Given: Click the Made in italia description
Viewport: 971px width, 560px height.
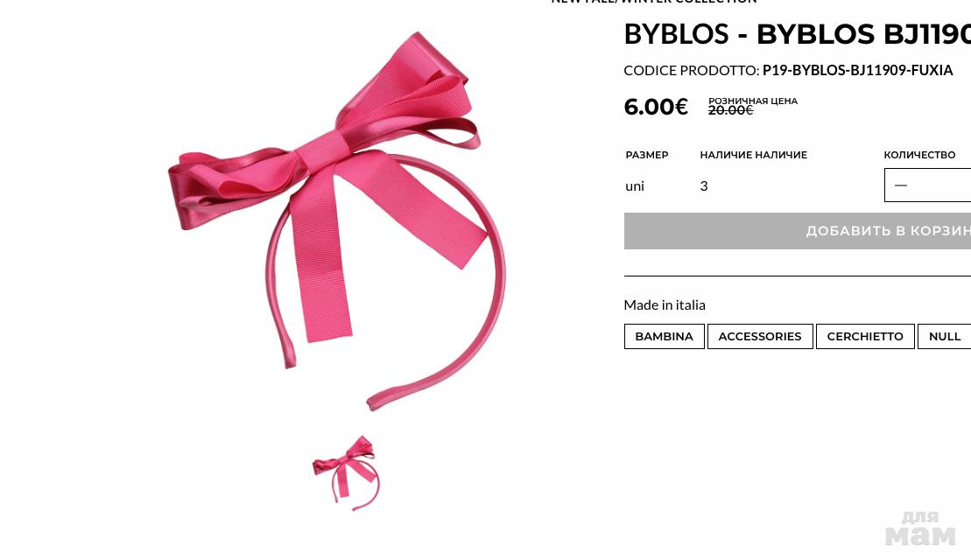Looking at the screenshot, I should coord(665,305).
